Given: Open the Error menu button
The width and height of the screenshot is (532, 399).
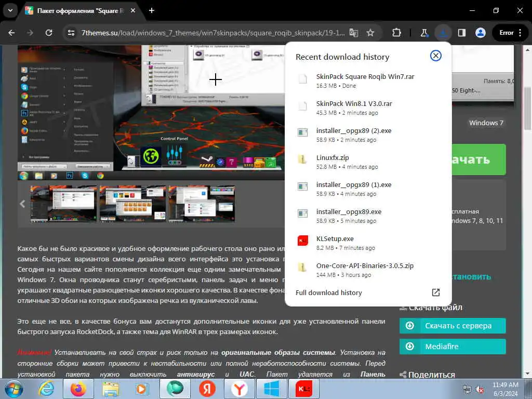Looking at the screenshot, I should 510,33.
